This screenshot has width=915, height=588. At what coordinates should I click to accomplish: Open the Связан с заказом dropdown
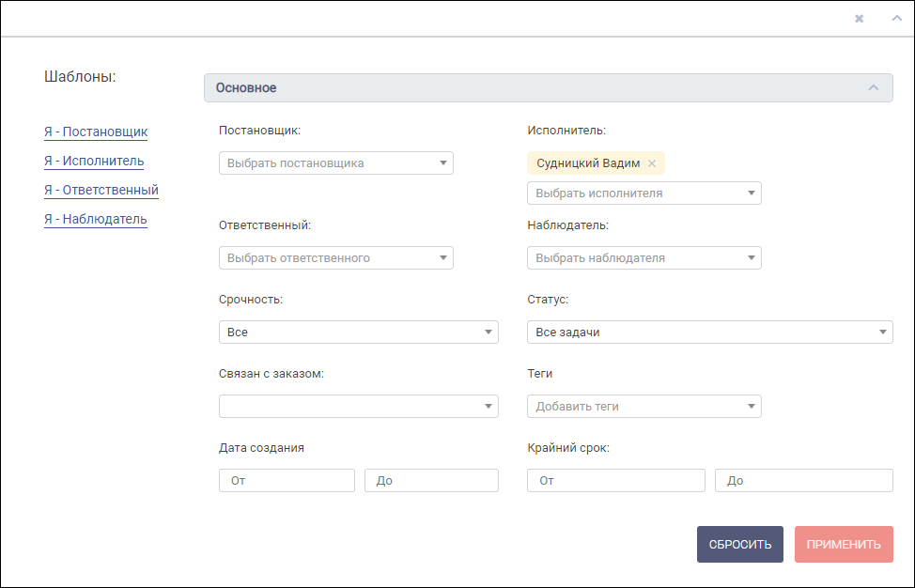[358, 406]
